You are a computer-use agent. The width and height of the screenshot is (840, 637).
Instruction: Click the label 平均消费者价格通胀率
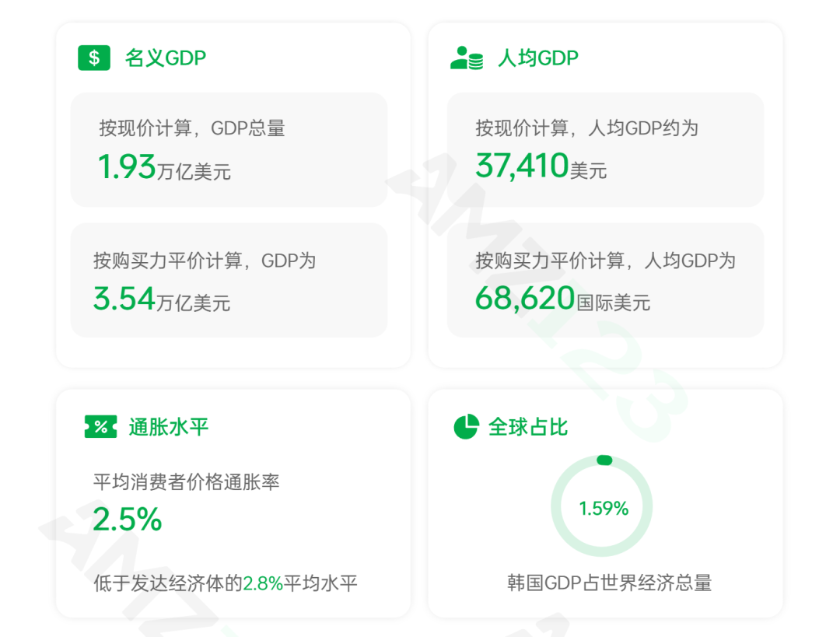pos(187,481)
